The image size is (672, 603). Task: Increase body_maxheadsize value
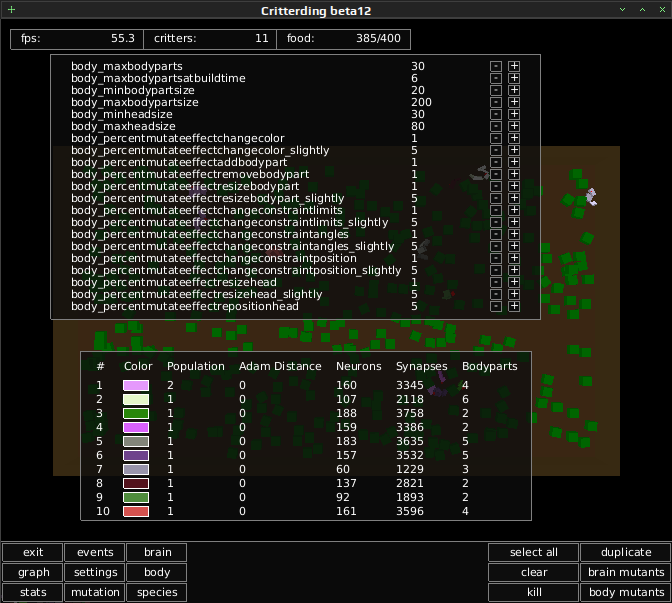(514, 126)
